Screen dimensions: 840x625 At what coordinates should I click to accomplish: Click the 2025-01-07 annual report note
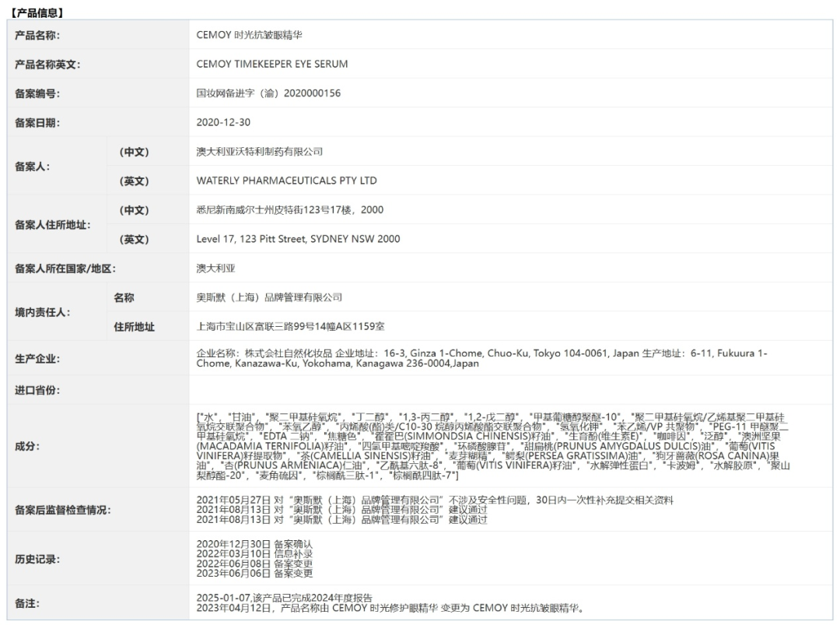point(285,599)
